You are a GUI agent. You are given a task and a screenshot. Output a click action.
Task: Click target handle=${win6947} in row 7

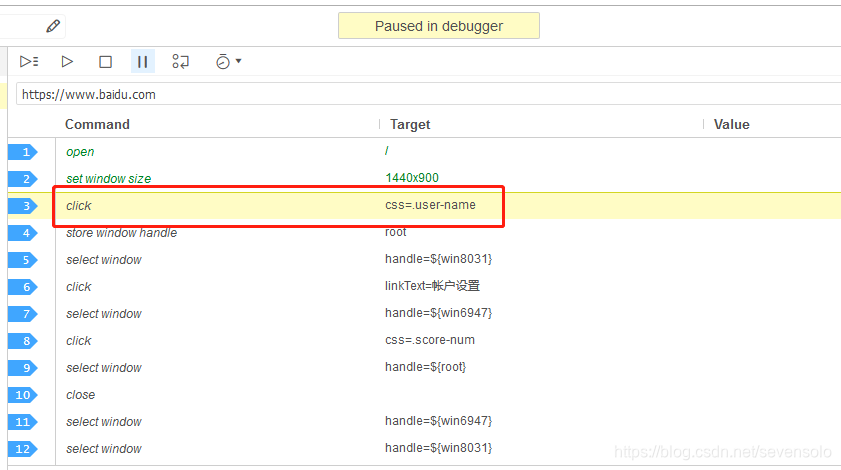438,313
